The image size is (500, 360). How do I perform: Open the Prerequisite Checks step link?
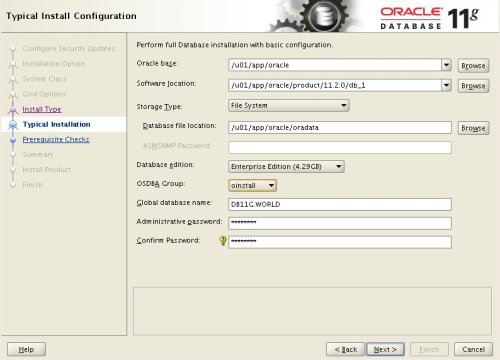tap(56, 140)
